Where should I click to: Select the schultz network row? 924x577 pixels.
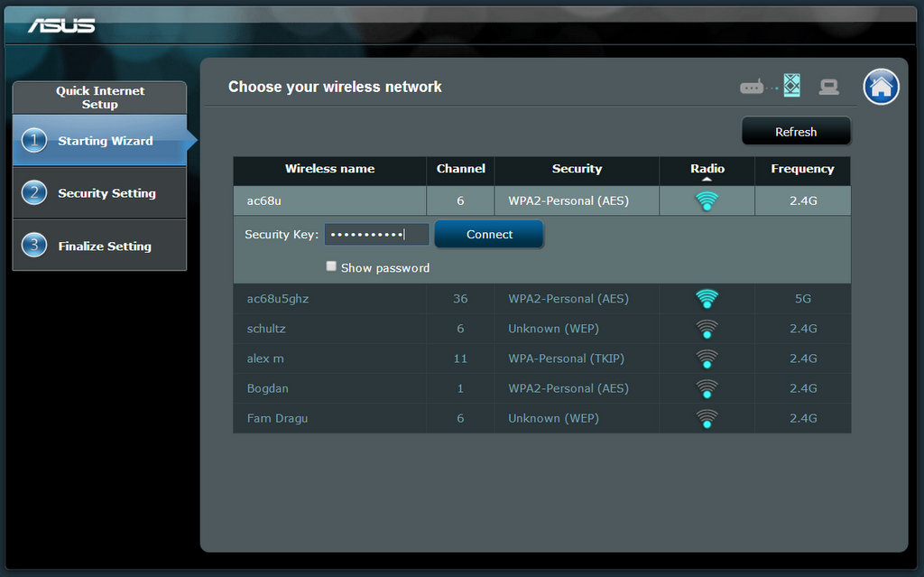(542, 329)
